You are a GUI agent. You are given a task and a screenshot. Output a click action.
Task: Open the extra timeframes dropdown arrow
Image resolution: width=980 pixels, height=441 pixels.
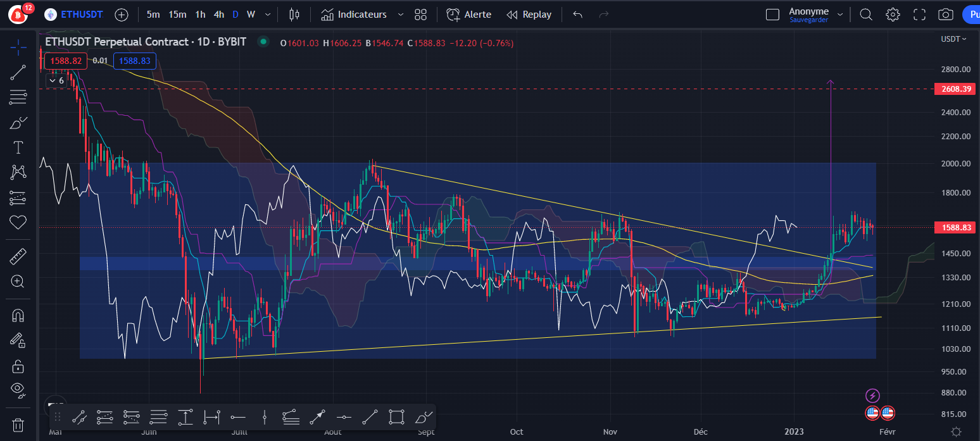[x=267, y=14]
